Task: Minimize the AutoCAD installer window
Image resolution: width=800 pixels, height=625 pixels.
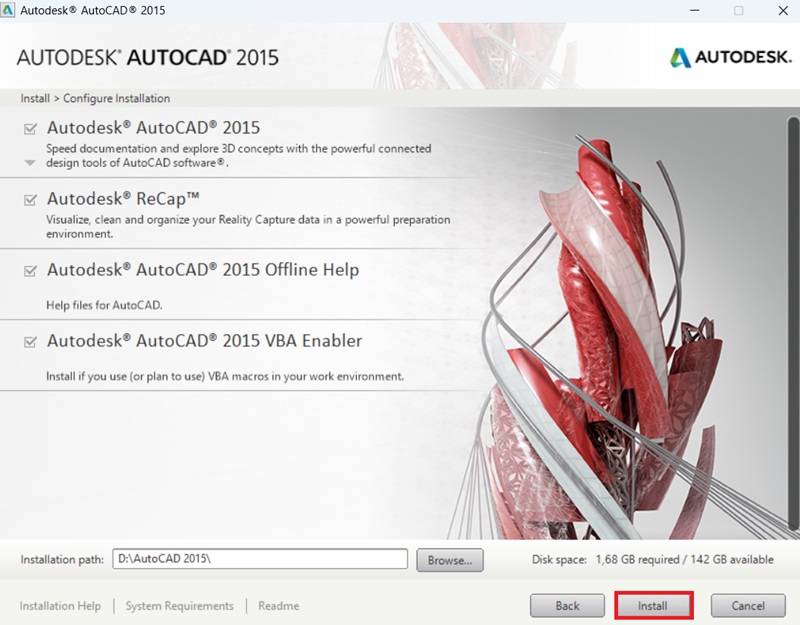Action: coord(692,11)
